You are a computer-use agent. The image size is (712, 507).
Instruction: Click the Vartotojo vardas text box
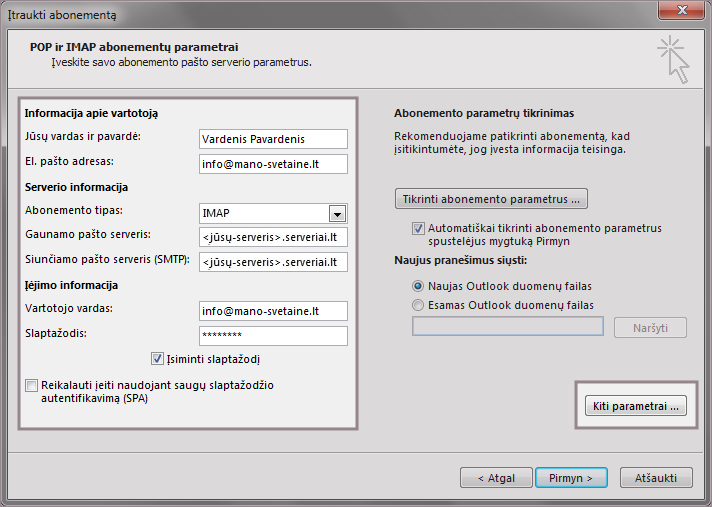273,311
